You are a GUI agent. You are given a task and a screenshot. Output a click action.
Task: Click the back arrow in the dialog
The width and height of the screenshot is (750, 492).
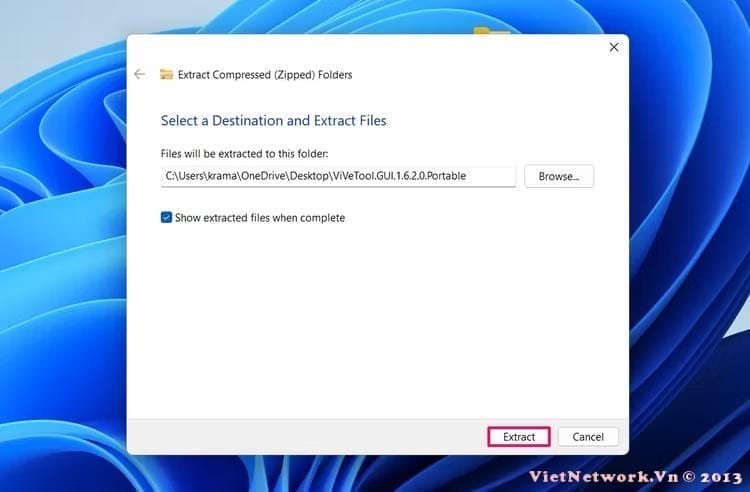[x=139, y=75]
